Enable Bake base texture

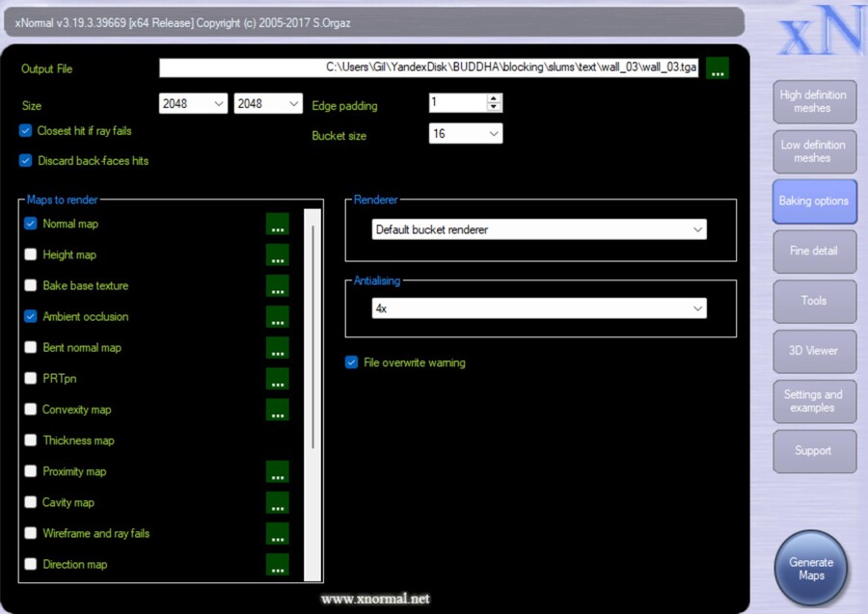coord(31,285)
